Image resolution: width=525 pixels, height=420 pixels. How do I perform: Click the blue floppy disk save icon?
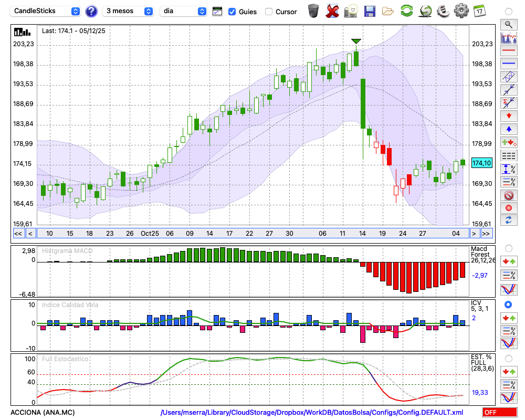(370, 10)
